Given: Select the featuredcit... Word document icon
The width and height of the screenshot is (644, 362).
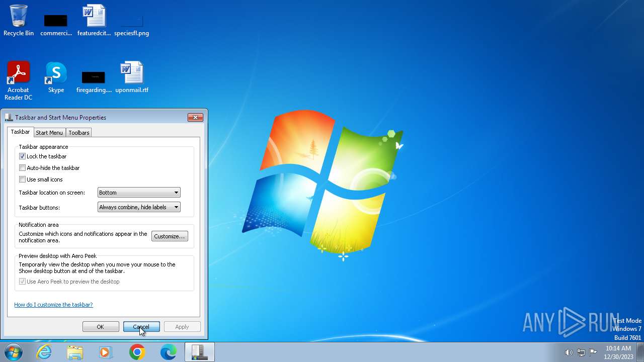Looking at the screenshot, I should pyautogui.click(x=94, y=20).
